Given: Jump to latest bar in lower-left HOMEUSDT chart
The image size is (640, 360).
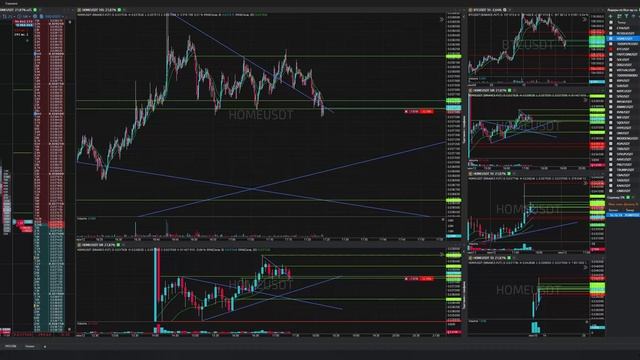Looking at the screenshot, I should point(442,254).
